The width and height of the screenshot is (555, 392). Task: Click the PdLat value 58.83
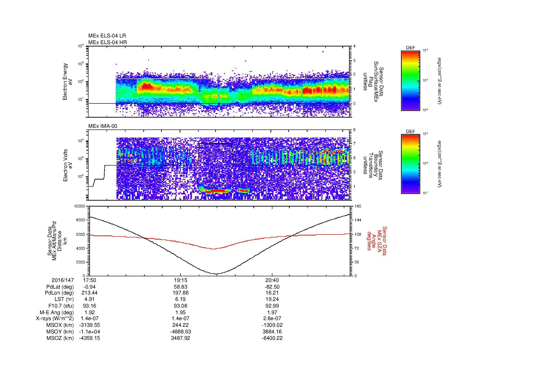[x=180, y=287]
